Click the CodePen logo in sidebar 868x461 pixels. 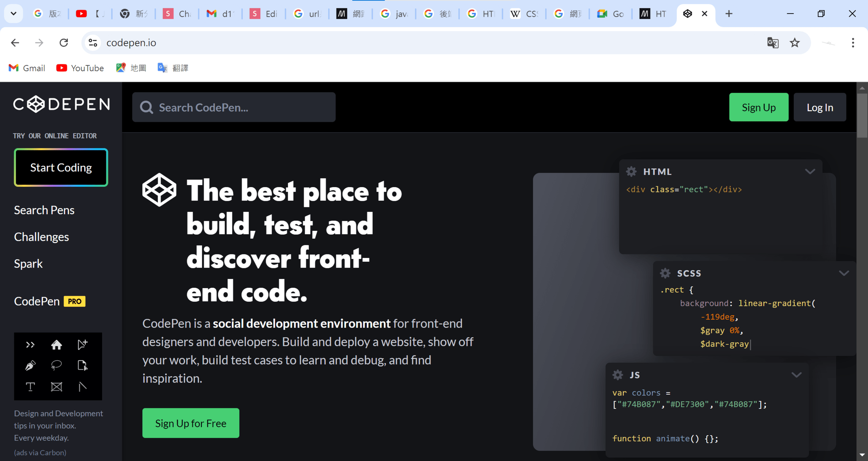61,104
